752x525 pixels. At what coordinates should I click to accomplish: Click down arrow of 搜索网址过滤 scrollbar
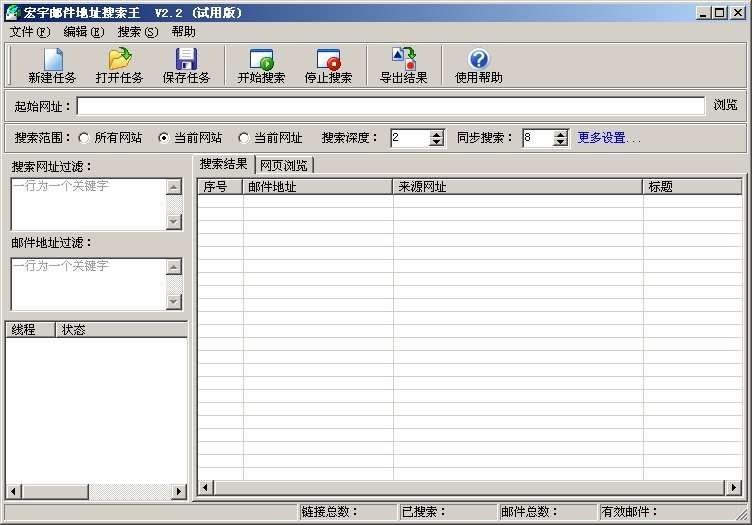click(174, 222)
